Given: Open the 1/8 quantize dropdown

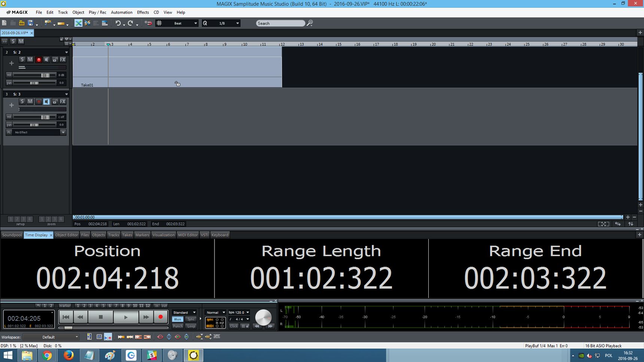Looking at the screenshot, I should pos(237,23).
